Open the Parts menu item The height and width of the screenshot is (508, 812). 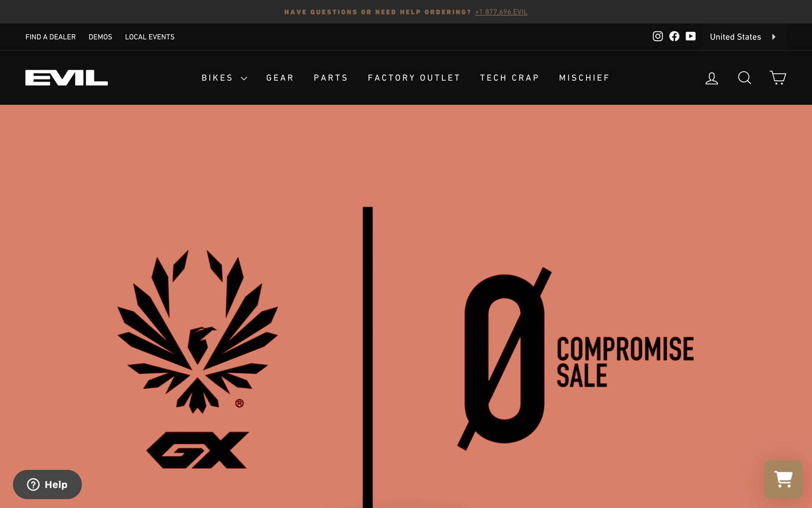point(331,78)
